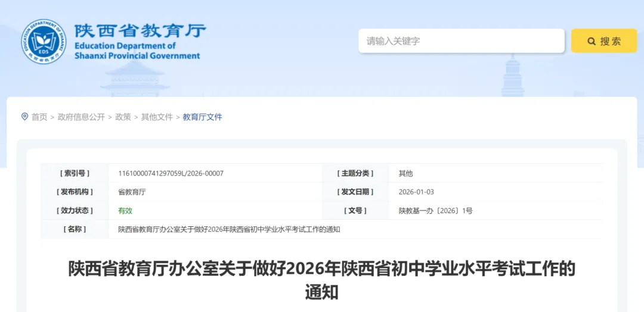Open 教育厅文件 breadcrumb link
Image resolution: width=644 pixels, height=312 pixels.
point(203,117)
